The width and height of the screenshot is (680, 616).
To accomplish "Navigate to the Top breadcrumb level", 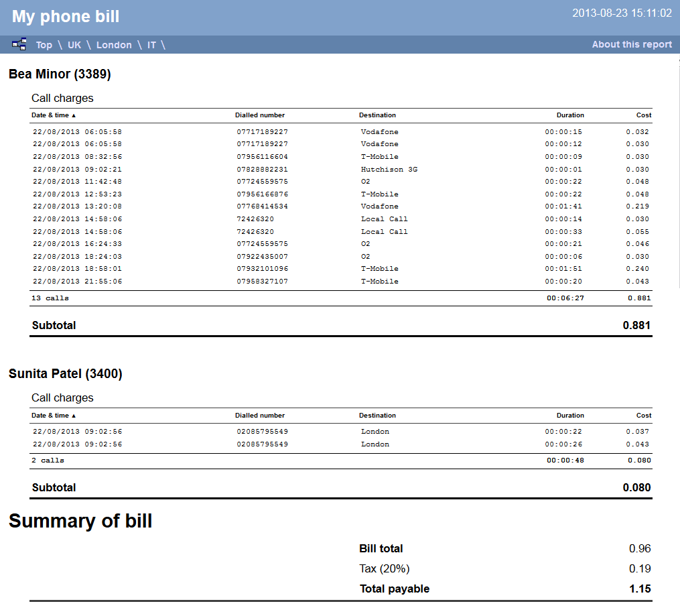I will [44, 45].
